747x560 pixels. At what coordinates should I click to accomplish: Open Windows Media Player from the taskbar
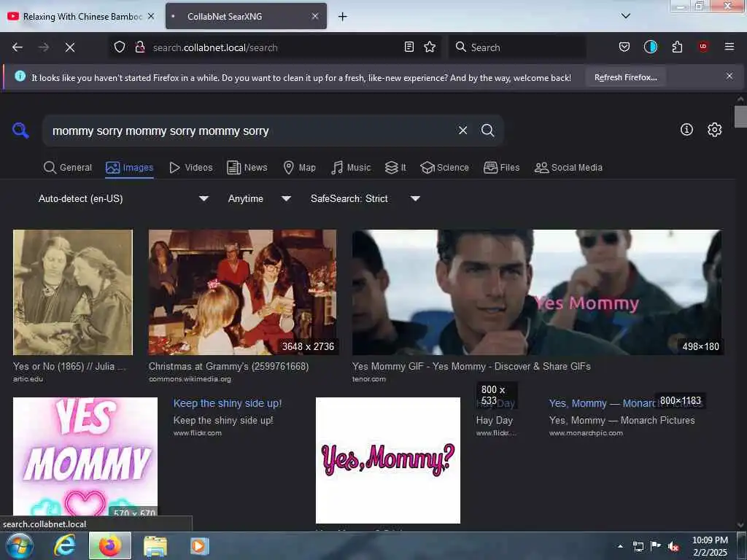pyautogui.click(x=200, y=546)
